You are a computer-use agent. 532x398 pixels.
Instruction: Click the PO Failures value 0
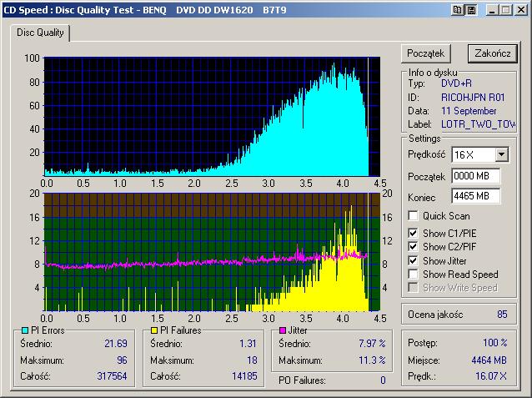pos(383,380)
